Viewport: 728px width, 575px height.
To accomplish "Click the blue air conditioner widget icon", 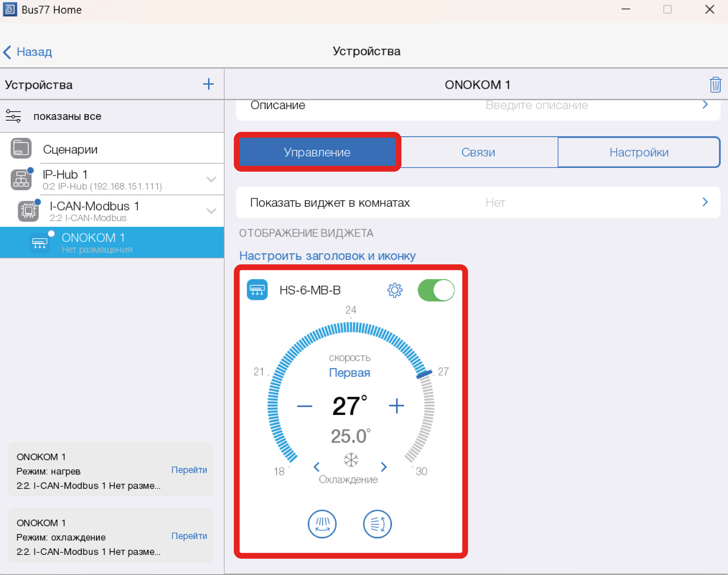I will point(257,290).
